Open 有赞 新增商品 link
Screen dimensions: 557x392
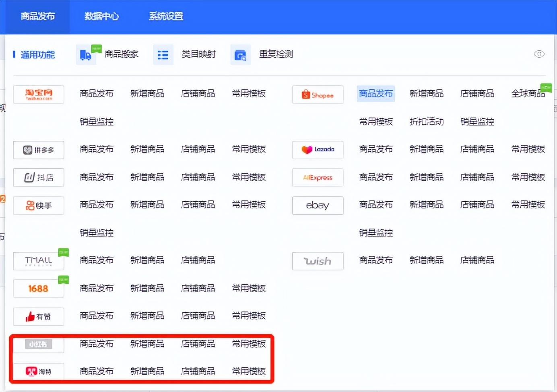(147, 316)
